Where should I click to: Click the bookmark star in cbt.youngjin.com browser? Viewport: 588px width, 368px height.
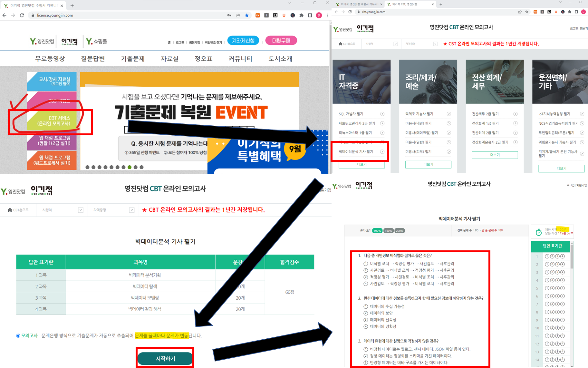(x=527, y=12)
